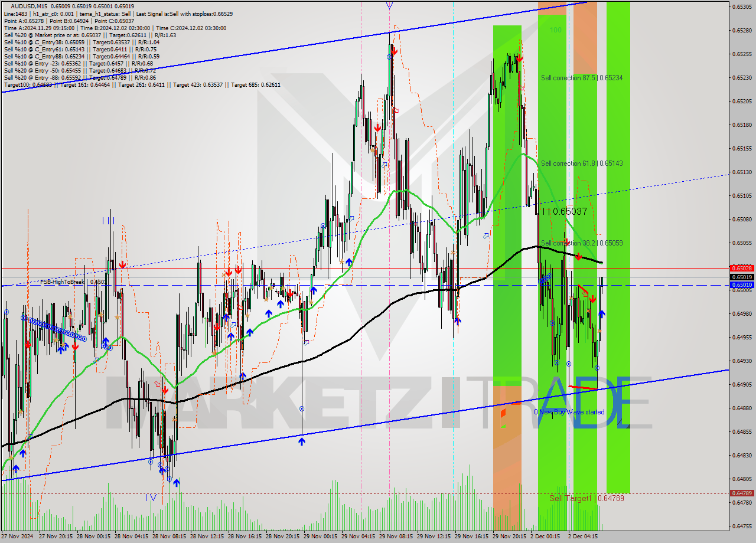Click the '28 Nov 12:15' time axis label
756x543 pixels.
click(x=207, y=537)
